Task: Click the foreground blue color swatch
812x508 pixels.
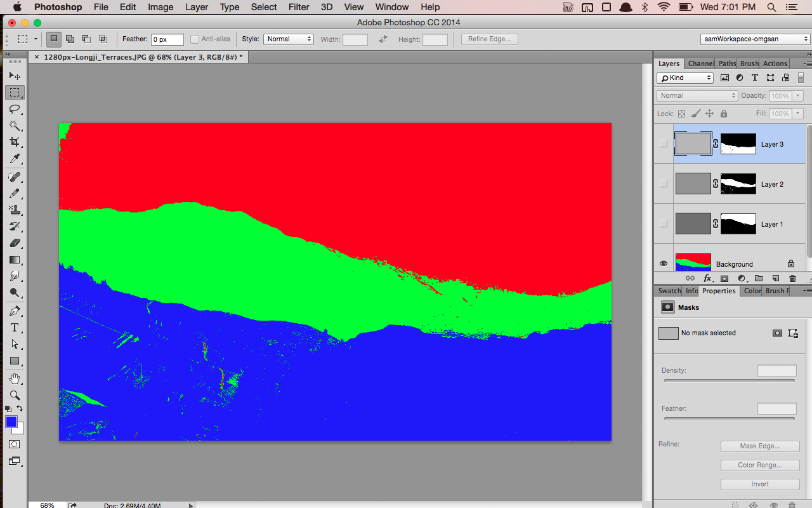Action: click(x=11, y=422)
